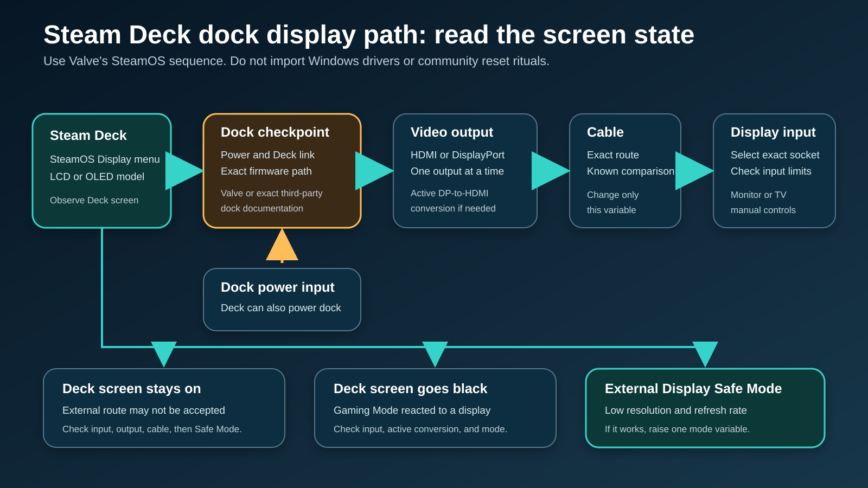Click 'SteamOS Display menu' line
This screenshot has height=488, width=868.
[105, 159]
